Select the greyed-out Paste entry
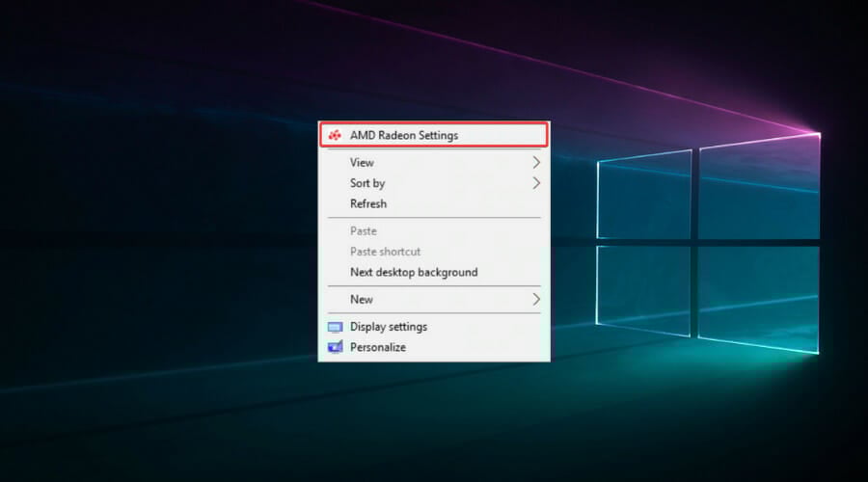 tap(434, 230)
